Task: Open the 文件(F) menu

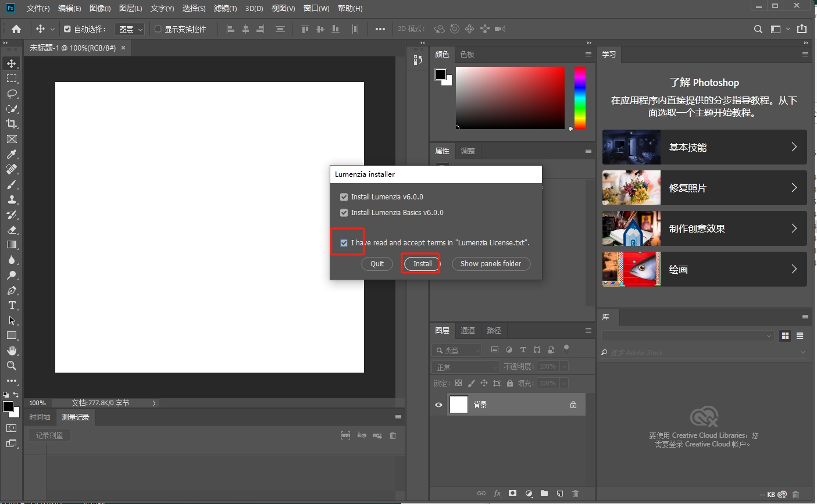Action: (x=38, y=8)
